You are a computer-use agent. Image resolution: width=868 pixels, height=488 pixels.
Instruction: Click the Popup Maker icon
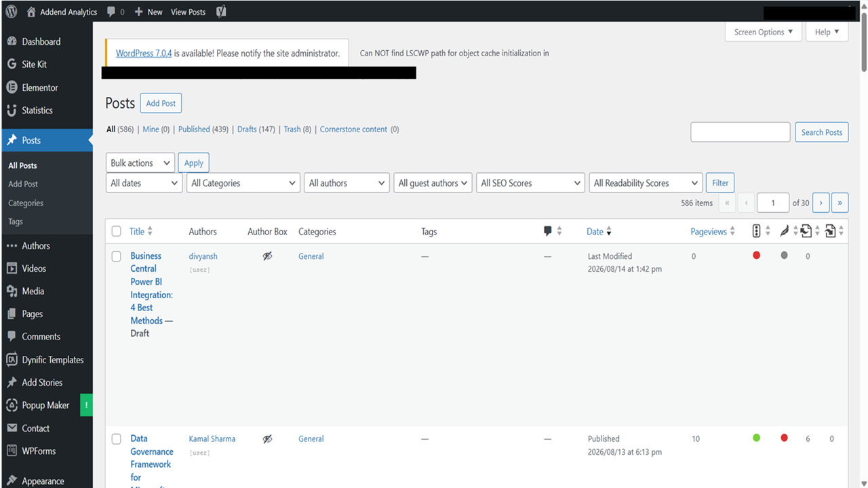tap(12, 405)
